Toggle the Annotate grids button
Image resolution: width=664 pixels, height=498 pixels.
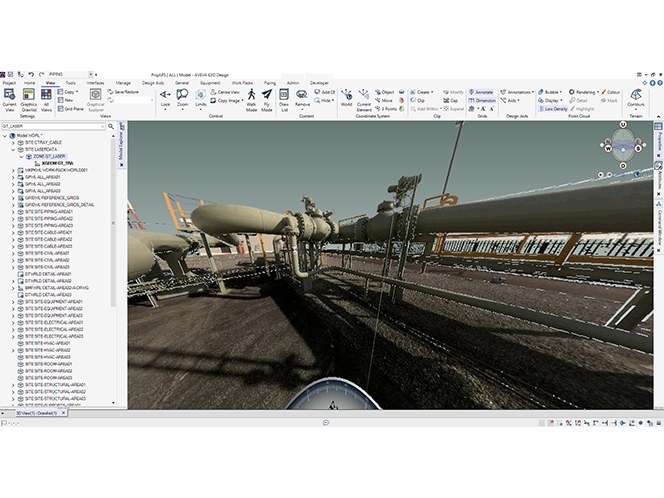(x=481, y=92)
